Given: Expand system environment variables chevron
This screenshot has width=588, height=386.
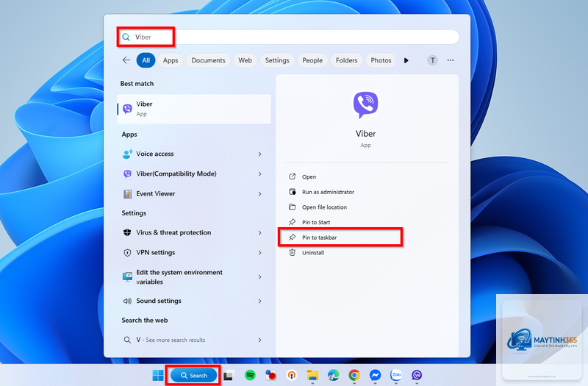Looking at the screenshot, I should point(259,277).
